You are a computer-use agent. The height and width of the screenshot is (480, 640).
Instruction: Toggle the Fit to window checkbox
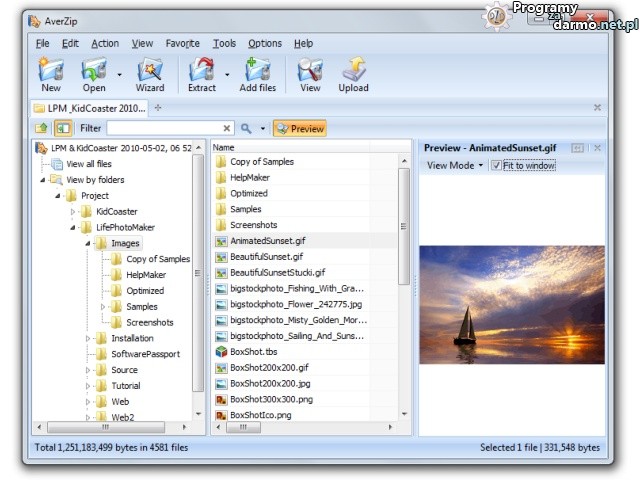point(497,165)
